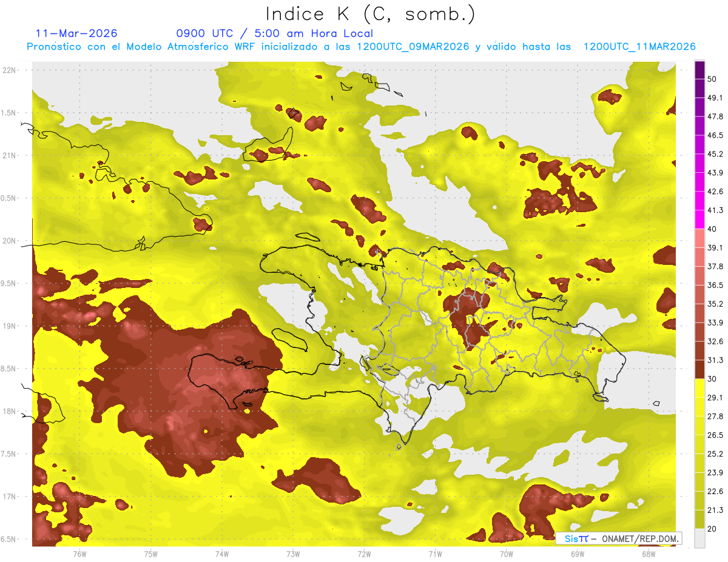The image size is (728, 562).
Task: Click the "19N" latitude axis label
Action: [10, 326]
